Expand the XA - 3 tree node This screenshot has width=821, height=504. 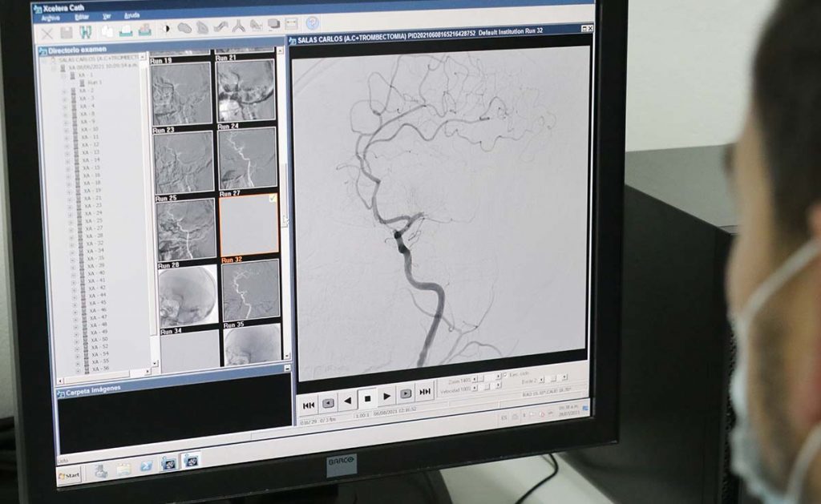[x=65, y=99]
